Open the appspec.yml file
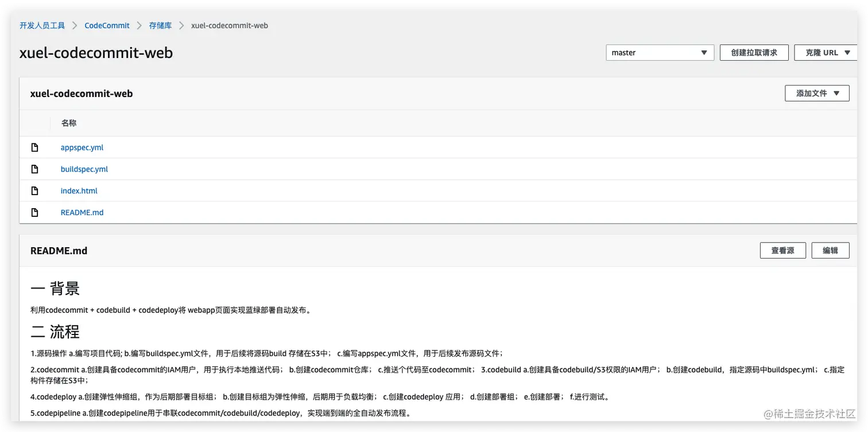 tap(82, 147)
